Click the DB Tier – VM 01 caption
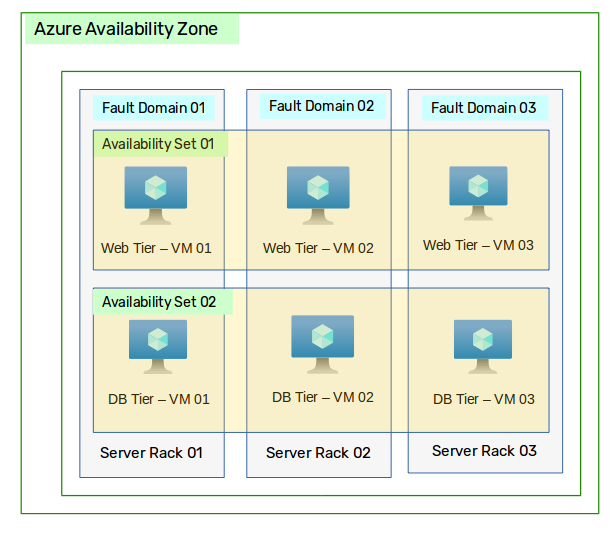Viewport: 615px width, 537px height. [159, 399]
